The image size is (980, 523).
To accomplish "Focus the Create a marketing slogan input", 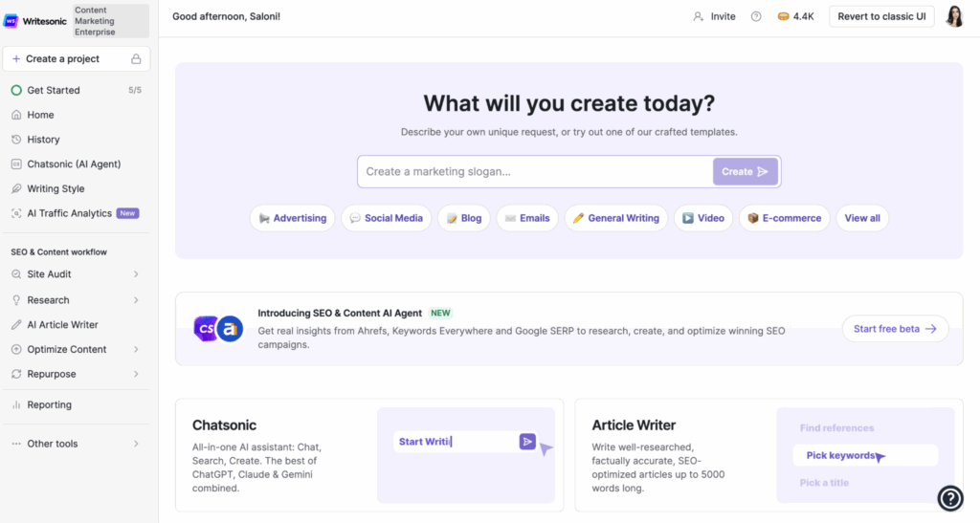I will pos(535,172).
